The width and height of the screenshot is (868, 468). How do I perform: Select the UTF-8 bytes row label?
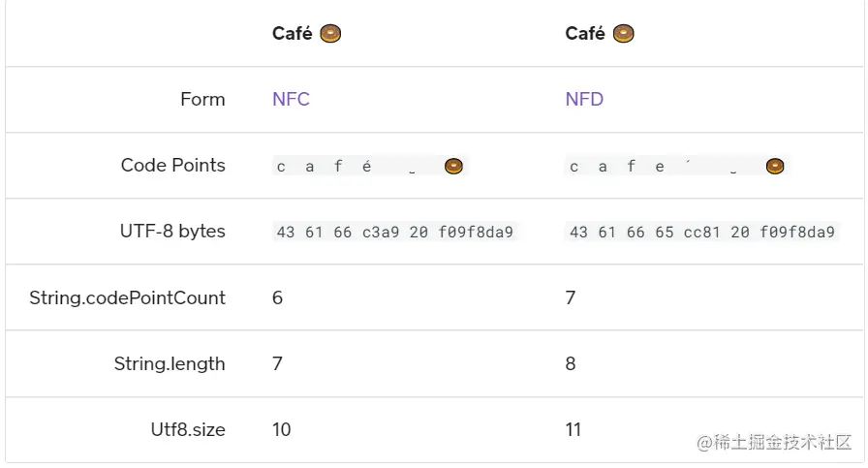pos(172,231)
